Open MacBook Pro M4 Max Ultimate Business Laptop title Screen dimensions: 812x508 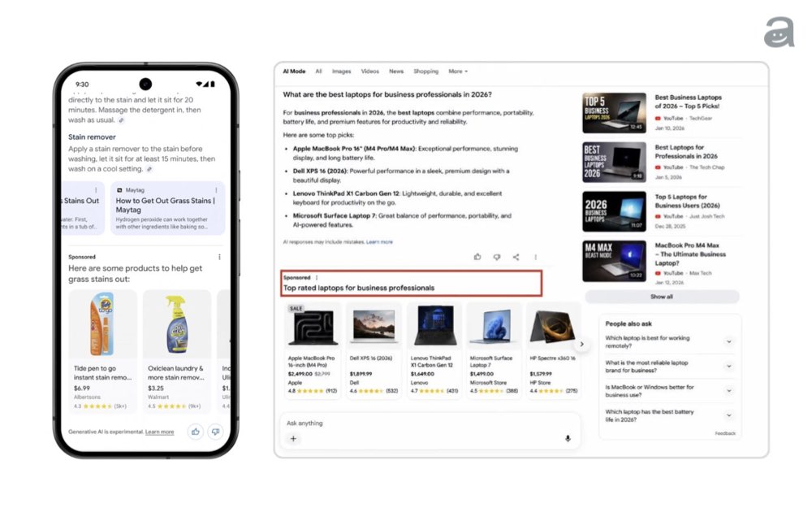click(690, 254)
